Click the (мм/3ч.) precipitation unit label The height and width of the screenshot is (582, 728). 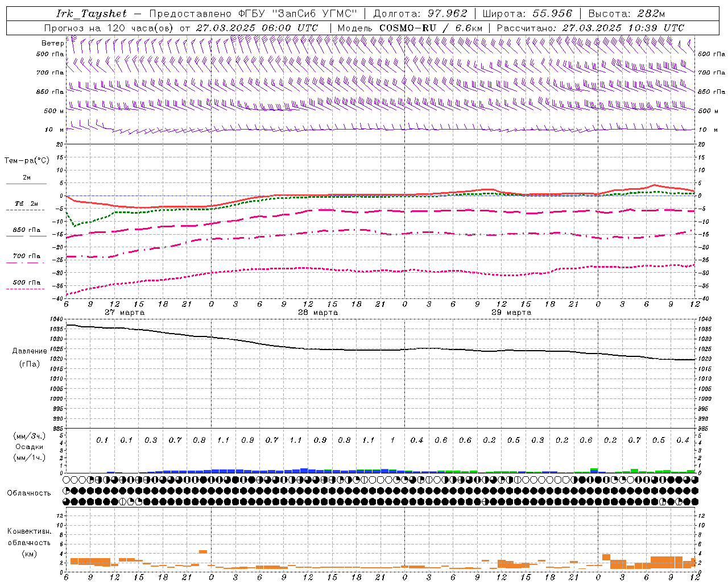(30, 436)
